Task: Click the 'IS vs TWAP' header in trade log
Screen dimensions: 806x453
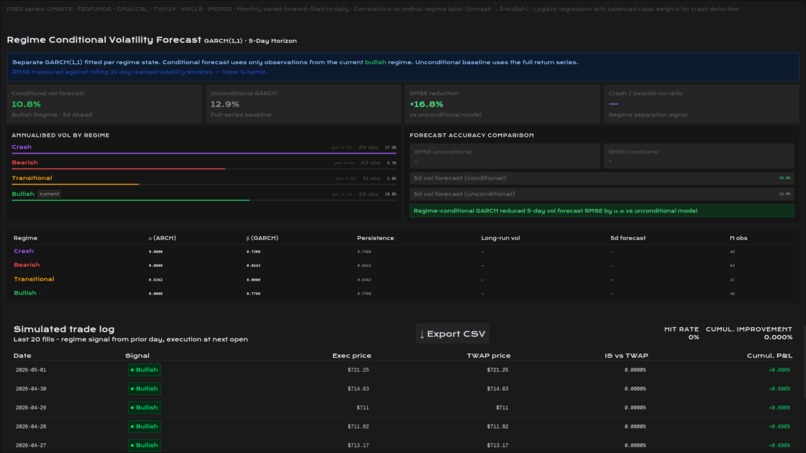Action: (x=626, y=356)
